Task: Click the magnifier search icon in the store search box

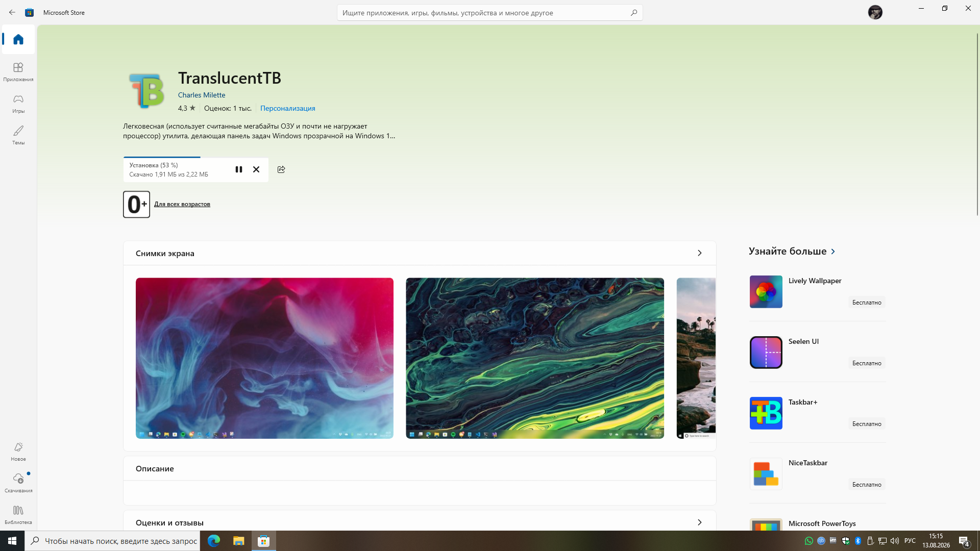Action: [634, 13]
